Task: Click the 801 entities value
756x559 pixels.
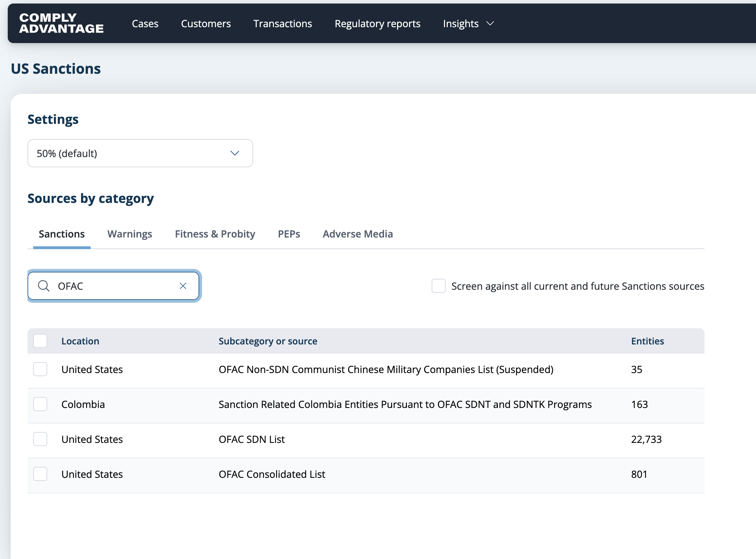Action: (639, 474)
